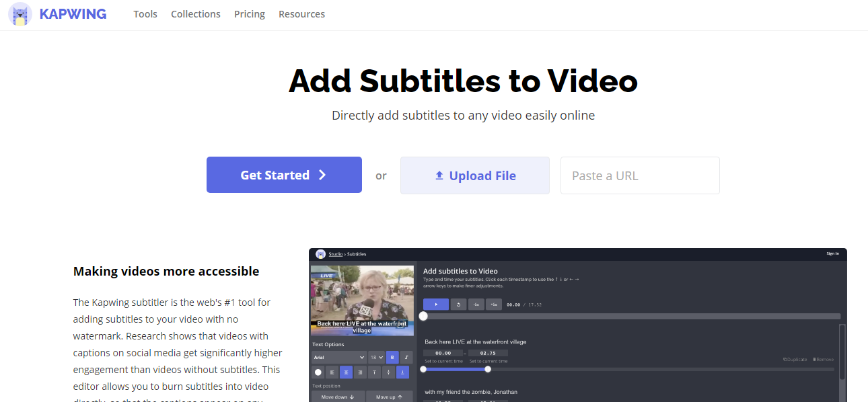Duplicate the first subtitle
This screenshot has width=868, height=402.
click(795, 360)
